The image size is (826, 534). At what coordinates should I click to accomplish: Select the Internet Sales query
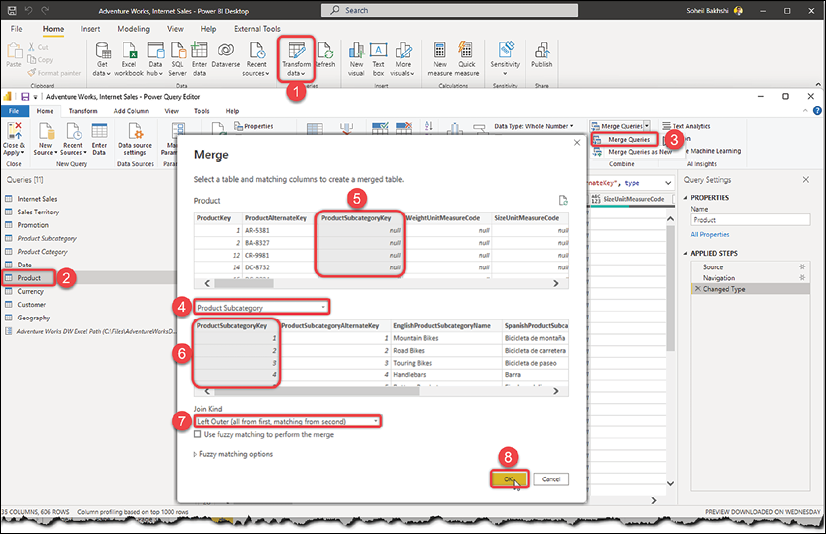coord(37,199)
